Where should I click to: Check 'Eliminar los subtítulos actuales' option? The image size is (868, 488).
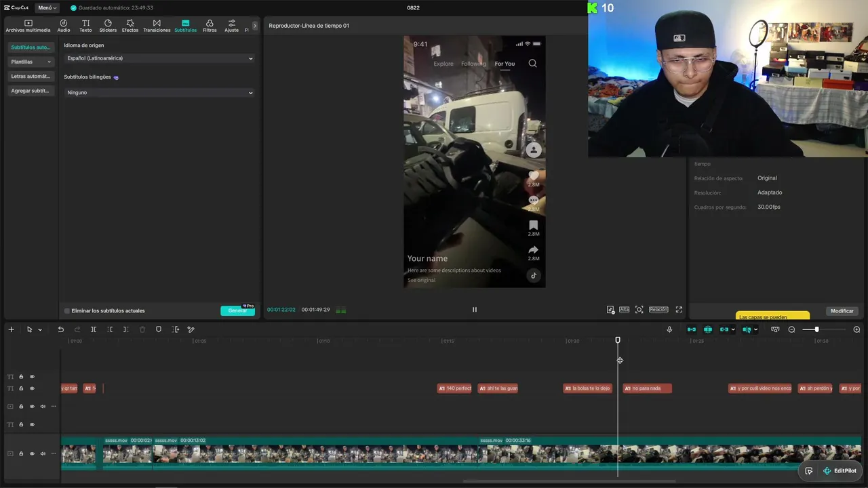pos(66,311)
